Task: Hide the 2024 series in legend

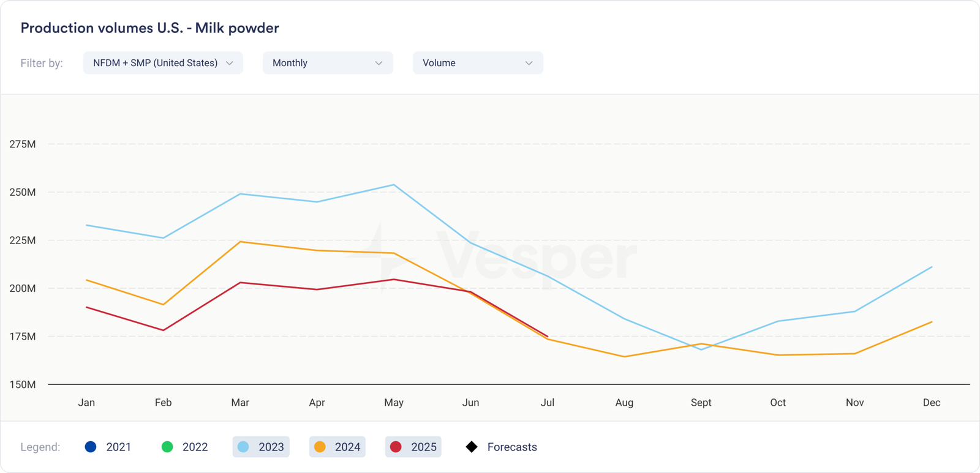Action: (x=337, y=447)
